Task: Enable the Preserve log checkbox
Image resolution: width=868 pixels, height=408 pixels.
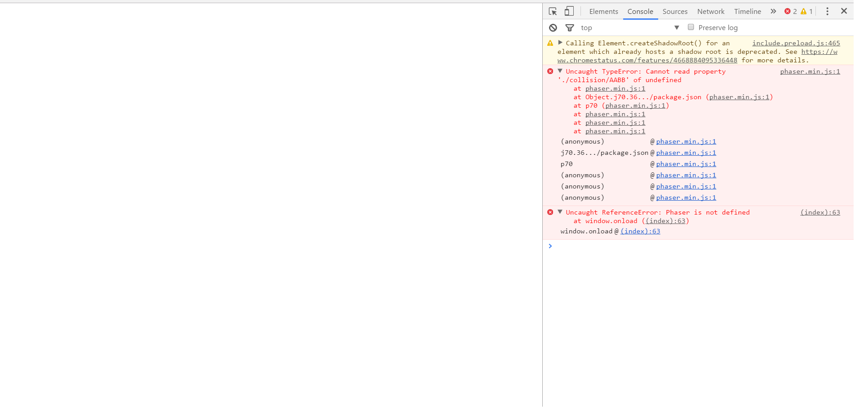Action: pos(691,27)
